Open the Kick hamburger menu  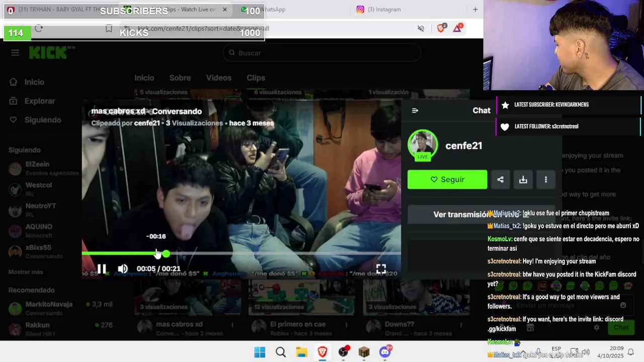pyautogui.click(x=15, y=53)
